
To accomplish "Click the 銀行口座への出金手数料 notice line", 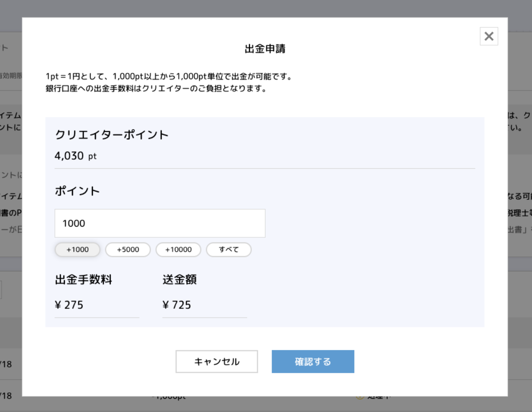I will 156,89.
